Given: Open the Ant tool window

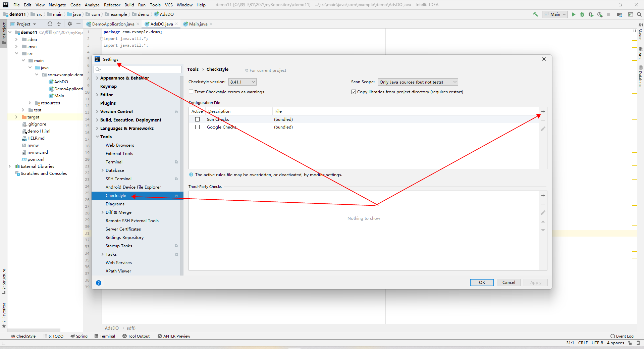Looking at the screenshot, I should [640, 53].
